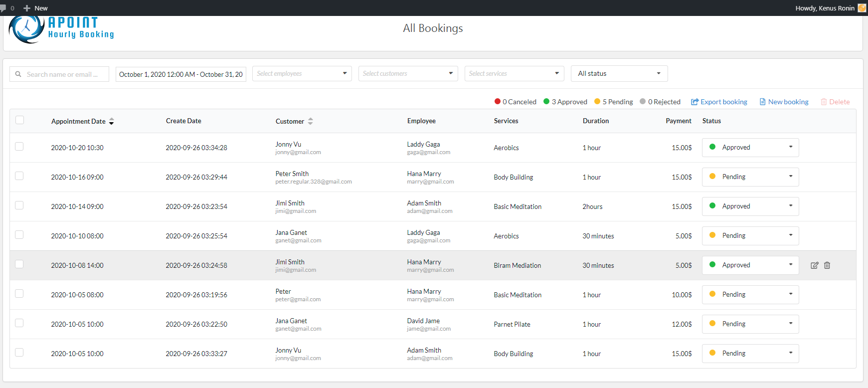868x388 pixels.
Task: Sort by Appointment Date arrows icon
Action: pyautogui.click(x=111, y=121)
